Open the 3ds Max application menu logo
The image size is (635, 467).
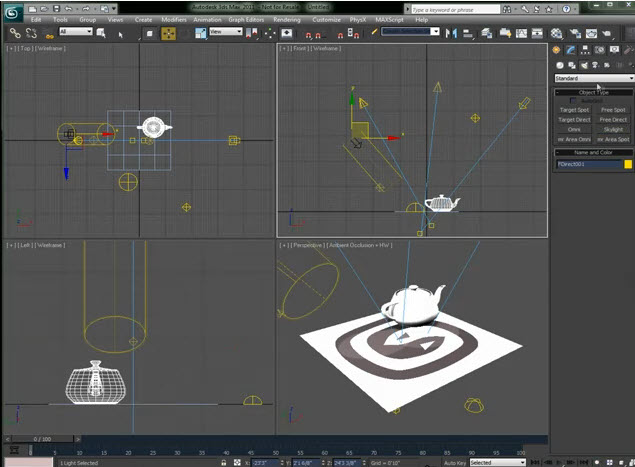click(x=13, y=13)
